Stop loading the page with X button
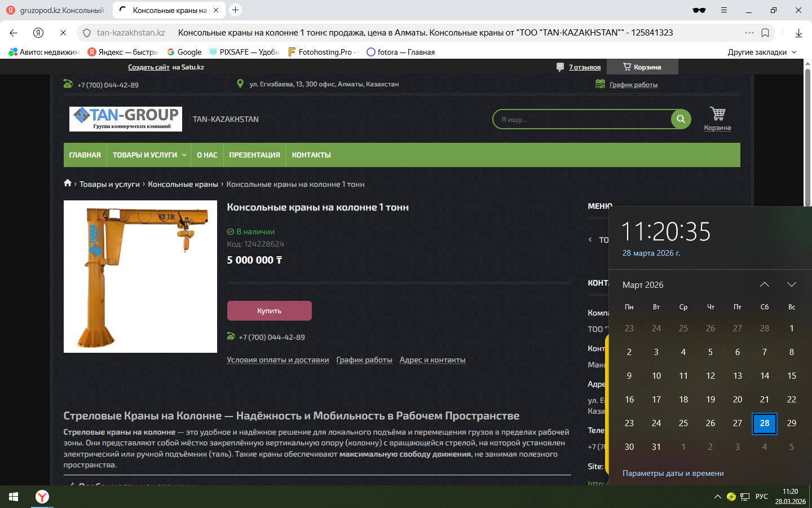Image resolution: width=812 pixels, height=508 pixels. pos(63,33)
